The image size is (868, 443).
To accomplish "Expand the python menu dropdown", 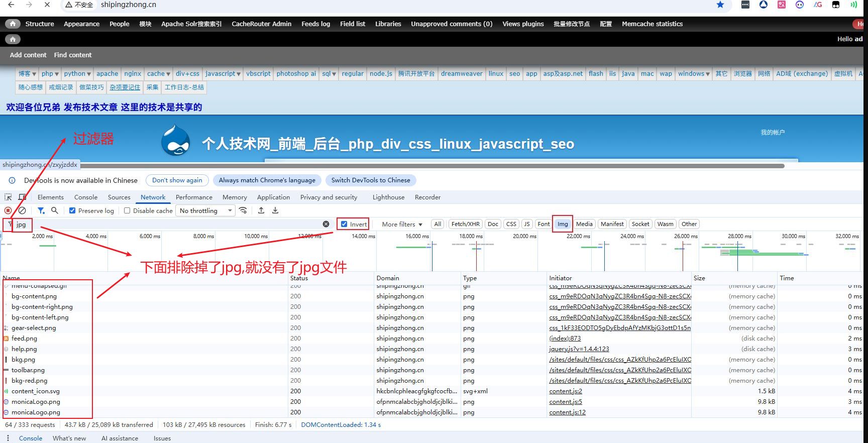I will coord(77,74).
